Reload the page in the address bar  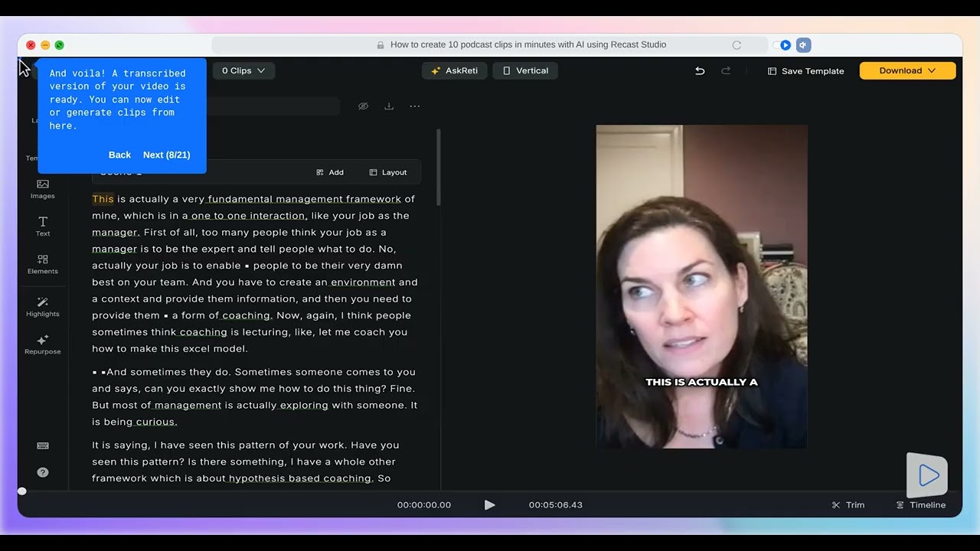click(737, 45)
